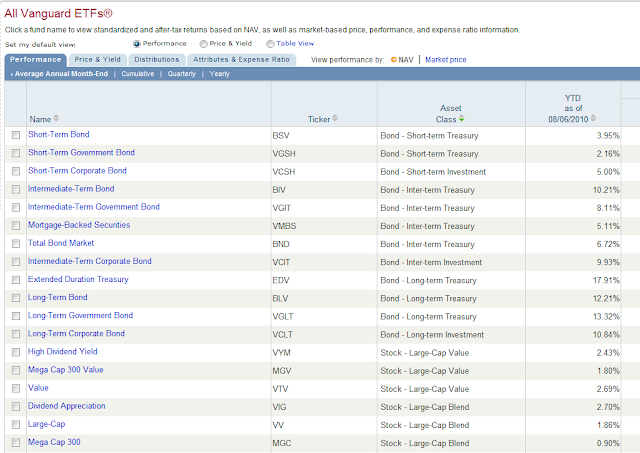Viewport: 640px width, 453px height.
Task: Select the VGSH ticker cell
Action: click(x=284, y=154)
